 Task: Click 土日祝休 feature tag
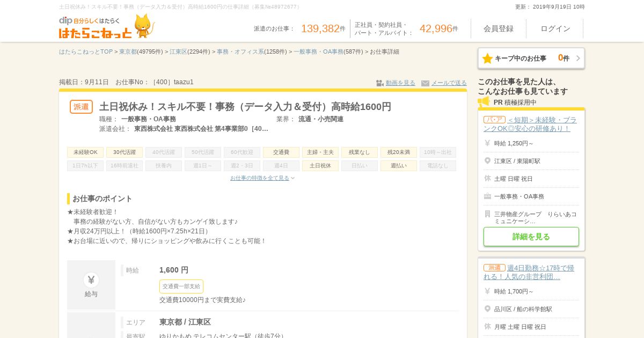pos(320,166)
